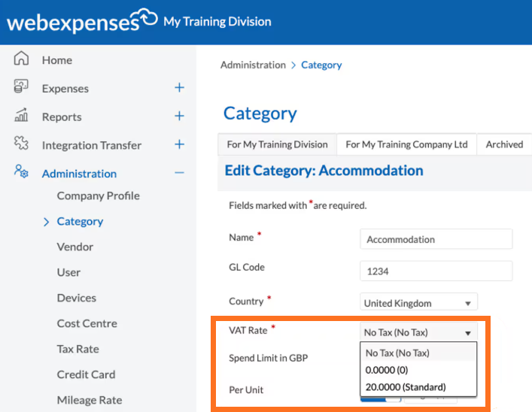Click the Home house icon
The image size is (532, 412).
(21, 58)
